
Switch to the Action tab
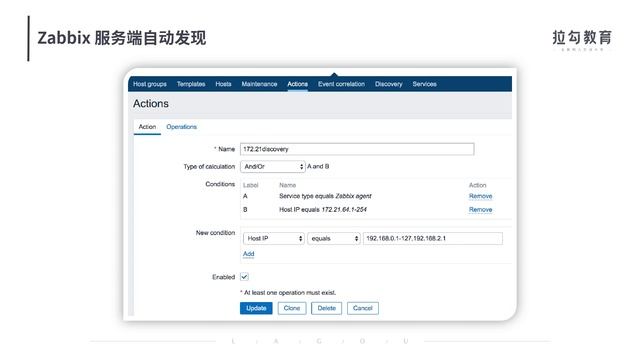147,127
